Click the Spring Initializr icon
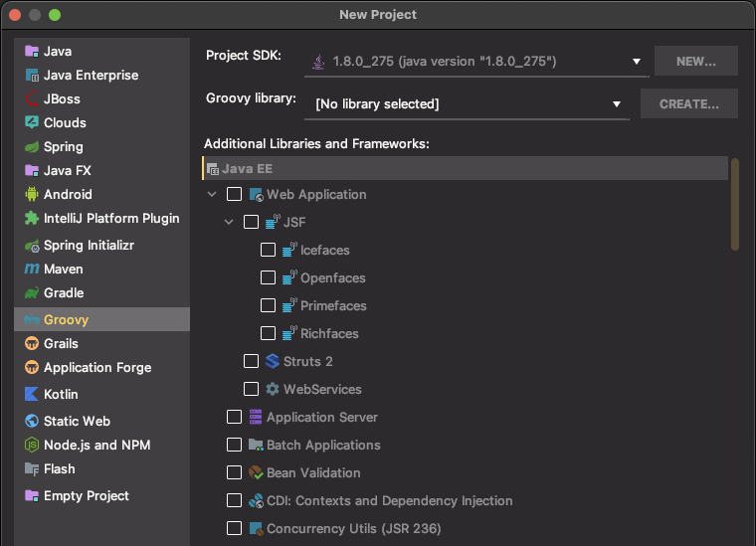756x546 pixels. [32, 246]
